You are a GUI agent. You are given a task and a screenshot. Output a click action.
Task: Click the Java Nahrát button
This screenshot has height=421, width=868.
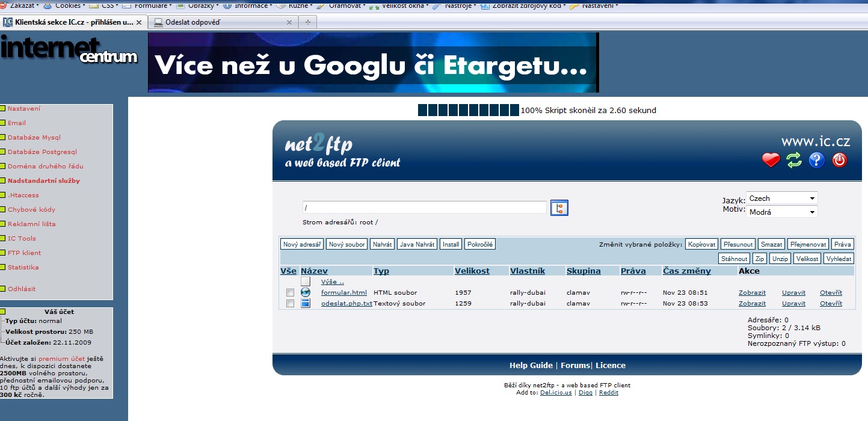pos(417,244)
